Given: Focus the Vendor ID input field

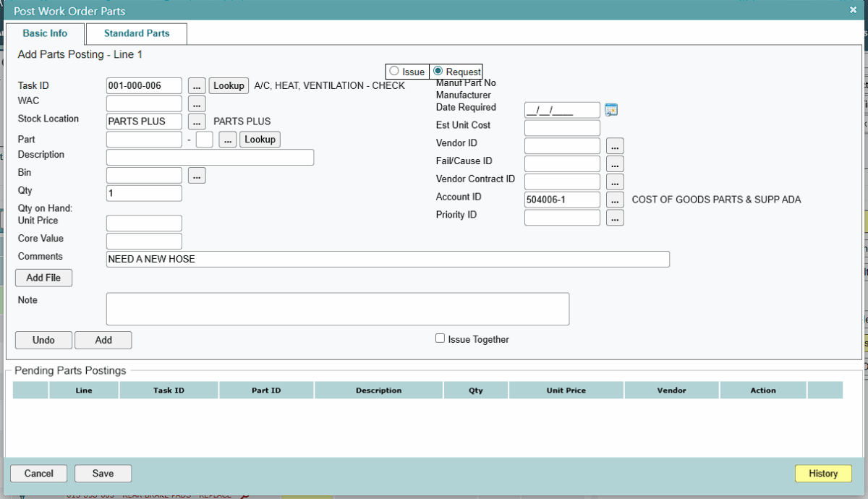Looking at the screenshot, I should click(x=562, y=146).
